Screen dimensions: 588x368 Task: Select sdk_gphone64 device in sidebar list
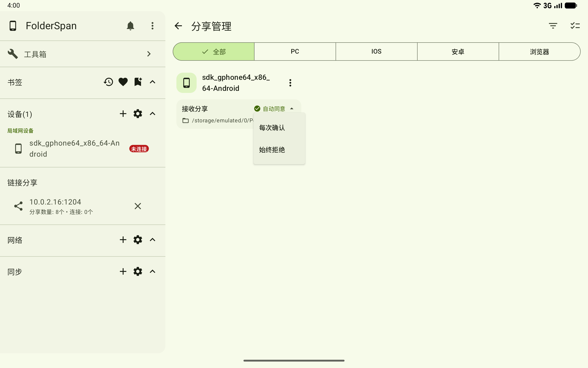83,149
